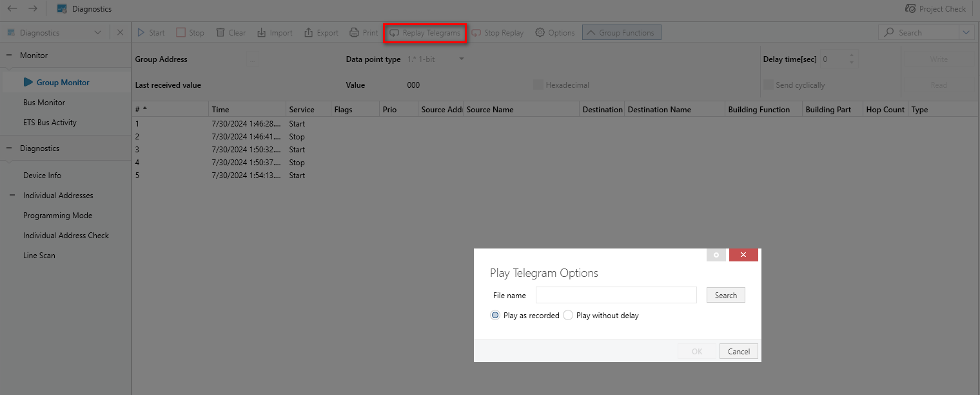
Task: Click the Prio column header
Action: (398, 109)
